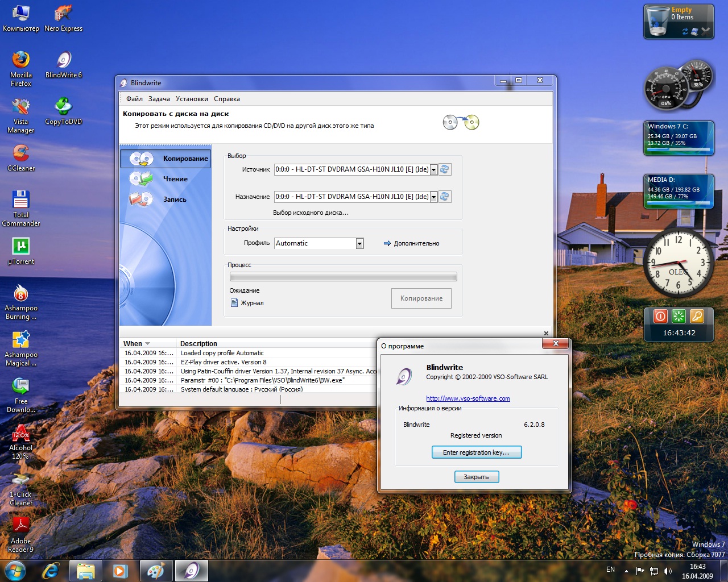Open the Задача menu
Viewport: 728px width, 582px height.
[x=159, y=99]
